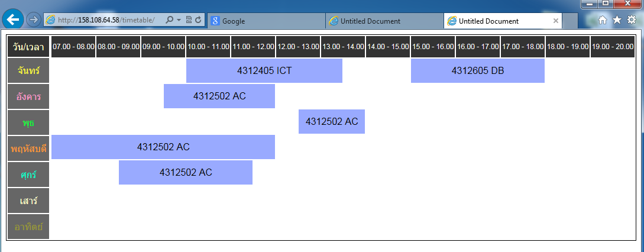Click the browser Forward arrow button
The height and width of the screenshot is (252, 644).
click(x=33, y=20)
